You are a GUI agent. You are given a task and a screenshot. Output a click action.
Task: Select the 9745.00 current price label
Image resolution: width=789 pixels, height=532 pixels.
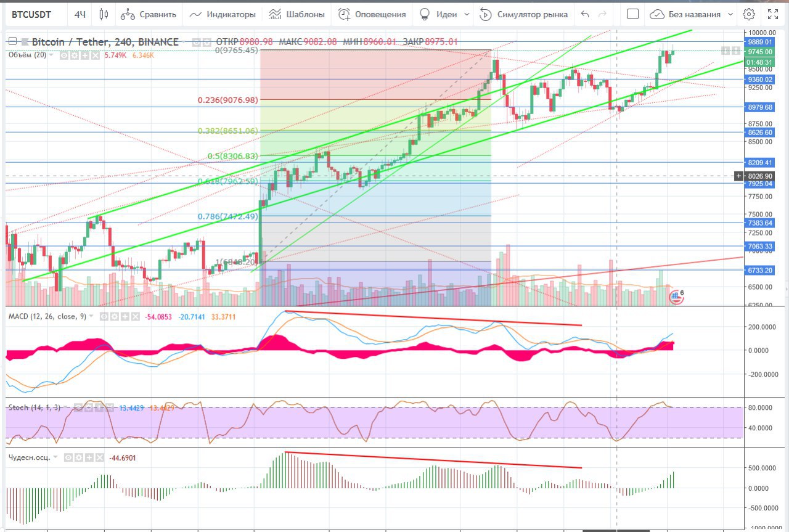tap(760, 52)
